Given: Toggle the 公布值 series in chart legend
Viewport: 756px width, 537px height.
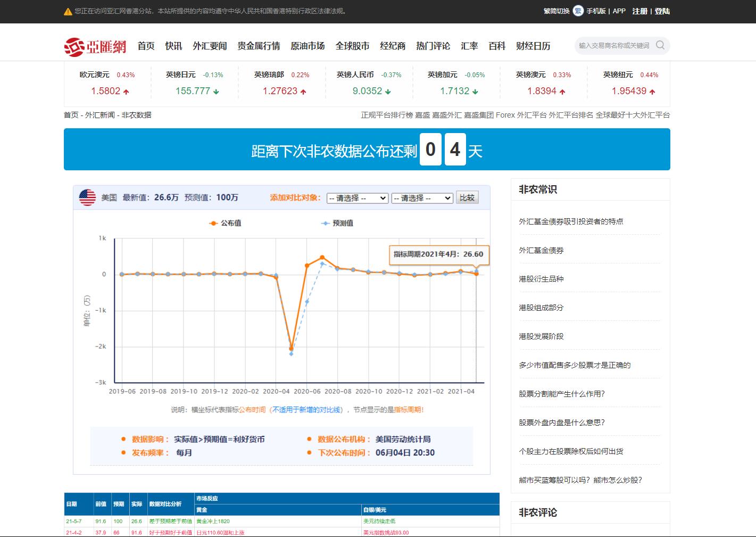Looking at the screenshot, I should 226,223.
